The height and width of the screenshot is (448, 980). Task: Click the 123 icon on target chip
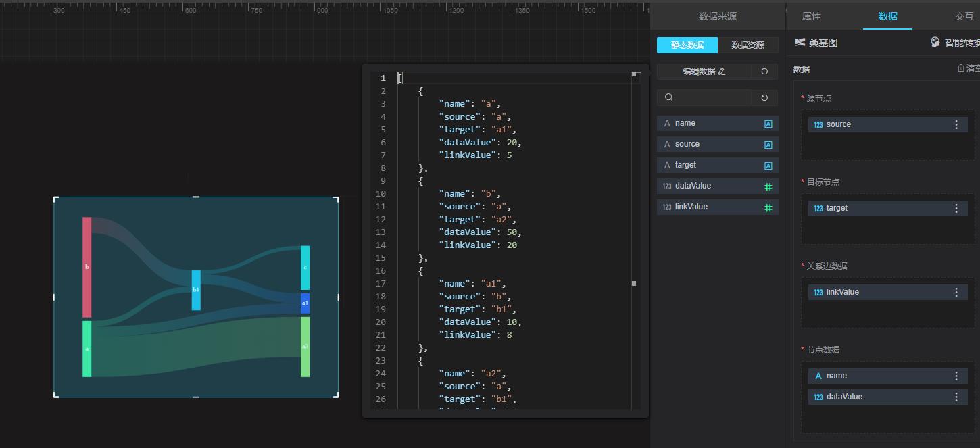[x=818, y=209]
